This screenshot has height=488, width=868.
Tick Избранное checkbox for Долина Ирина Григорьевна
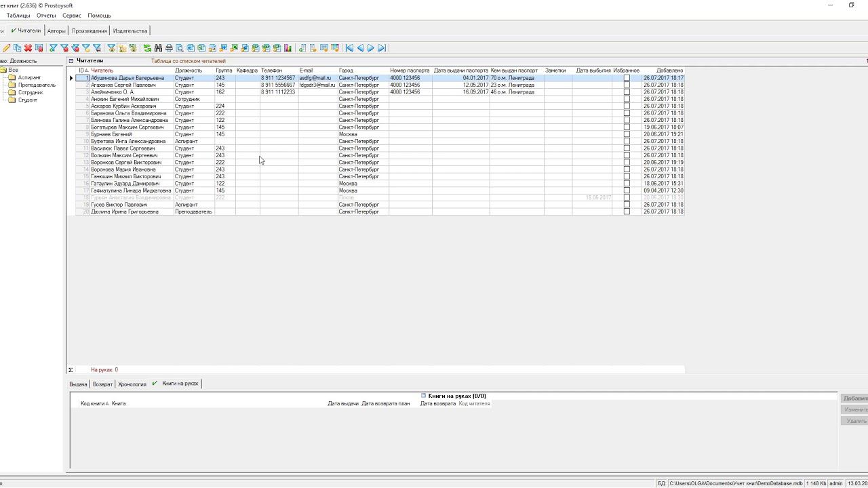click(x=627, y=211)
